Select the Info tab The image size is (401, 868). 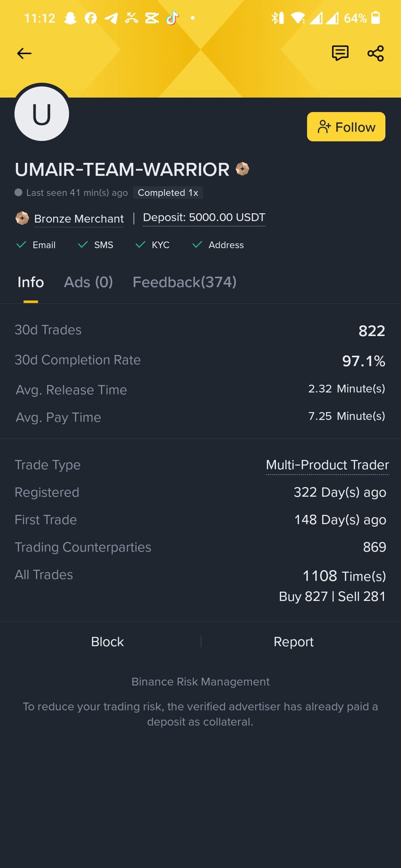click(31, 282)
